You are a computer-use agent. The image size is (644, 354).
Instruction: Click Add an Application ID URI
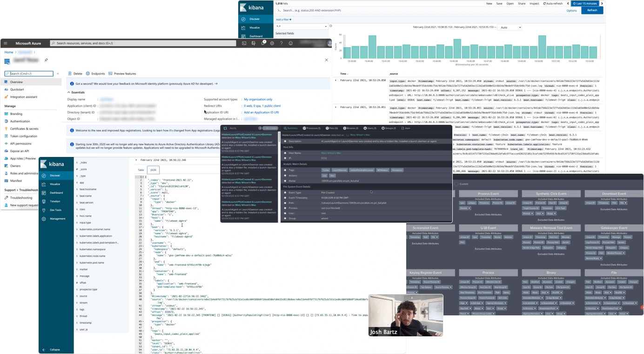click(x=262, y=112)
